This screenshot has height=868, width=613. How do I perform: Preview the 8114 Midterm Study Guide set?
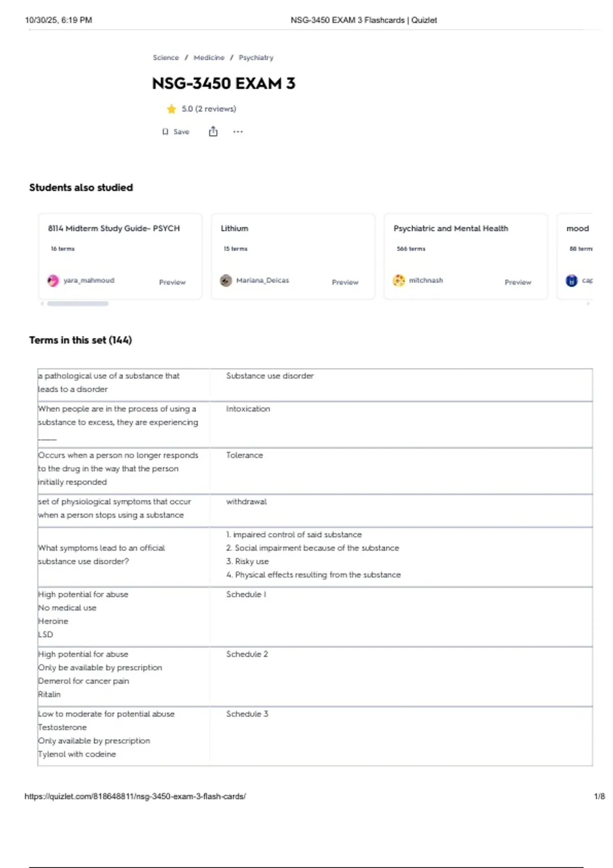click(x=172, y=282)
